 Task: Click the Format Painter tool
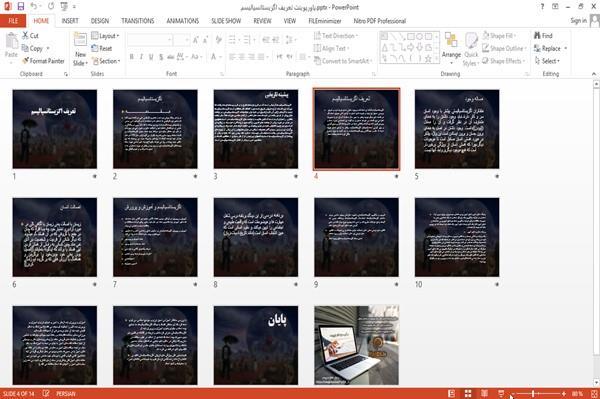point(43,61)
